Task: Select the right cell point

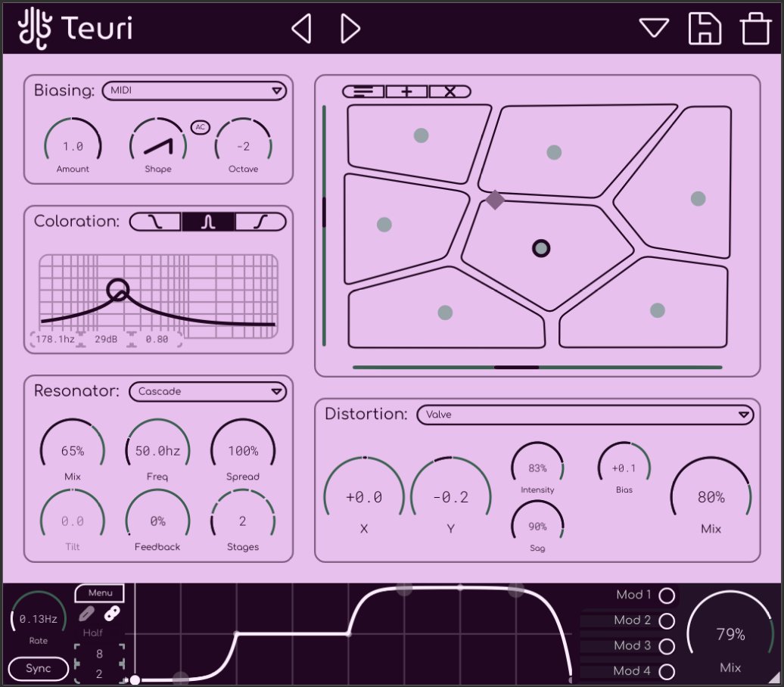Action: [698, 199]
